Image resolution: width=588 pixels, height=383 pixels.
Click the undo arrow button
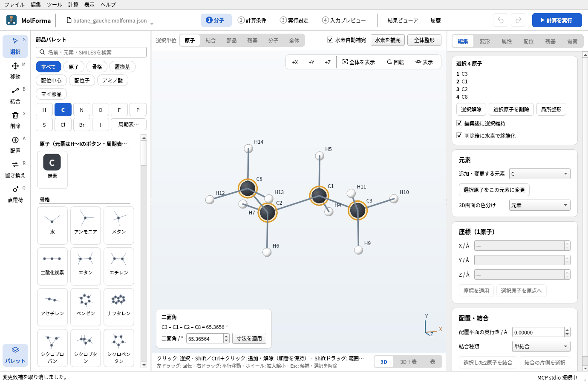[501, 20]
